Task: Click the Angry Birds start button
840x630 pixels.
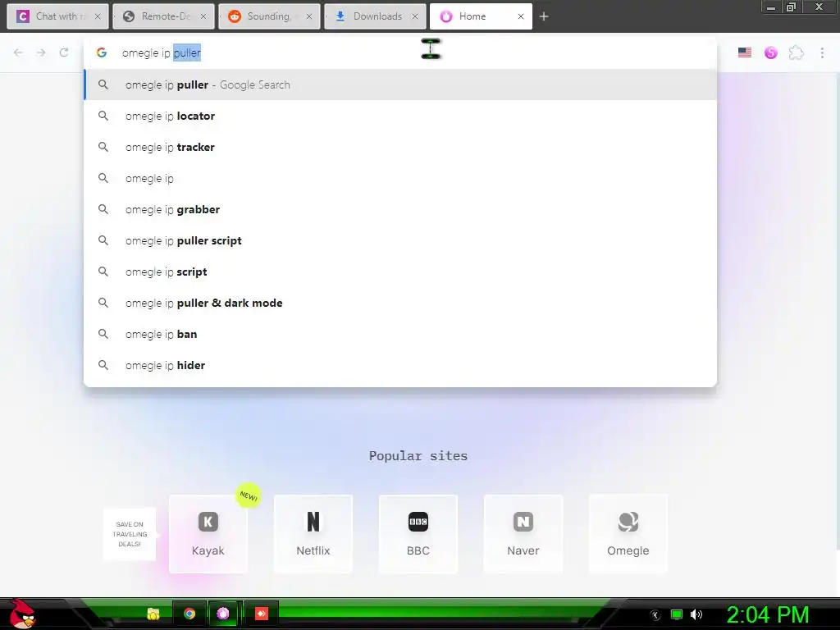Action: [x=22, y=614]
